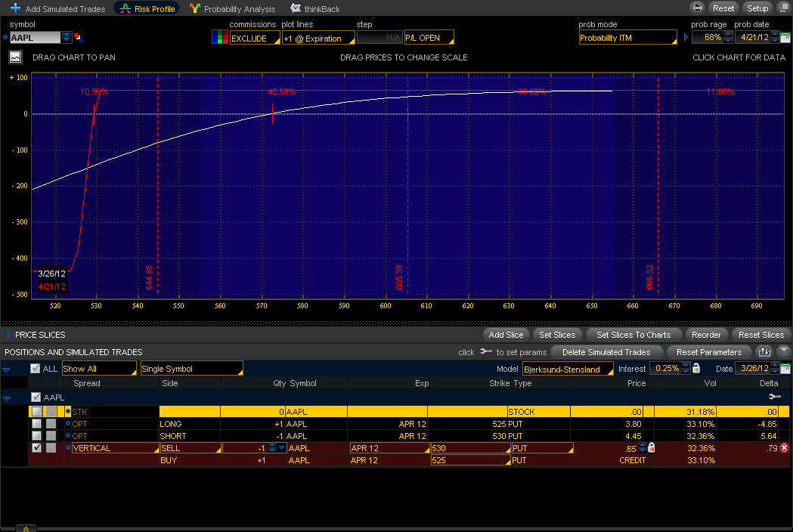Click the price lock icon on VERTICAL row
793x532 pixels.
click(652, 447)
